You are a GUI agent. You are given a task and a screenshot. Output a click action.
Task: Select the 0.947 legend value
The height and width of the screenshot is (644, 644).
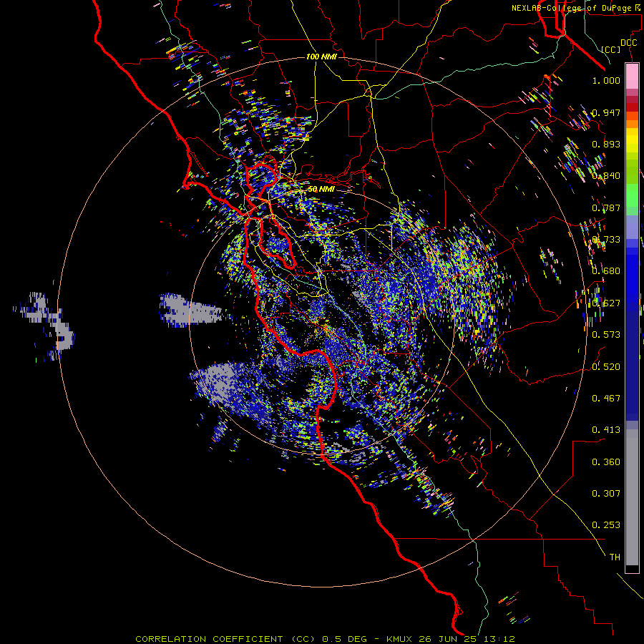pyautogui.click(x=606, y=112)
